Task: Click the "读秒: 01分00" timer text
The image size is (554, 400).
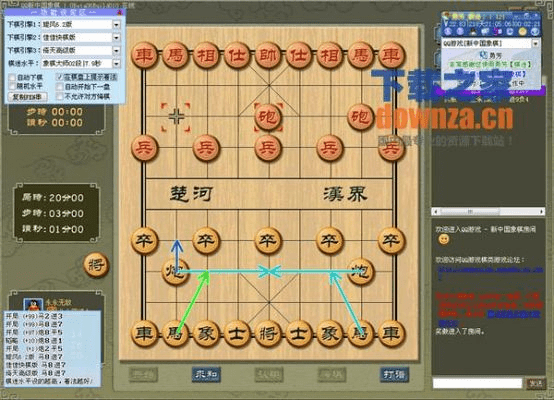Action: point(53,229)
